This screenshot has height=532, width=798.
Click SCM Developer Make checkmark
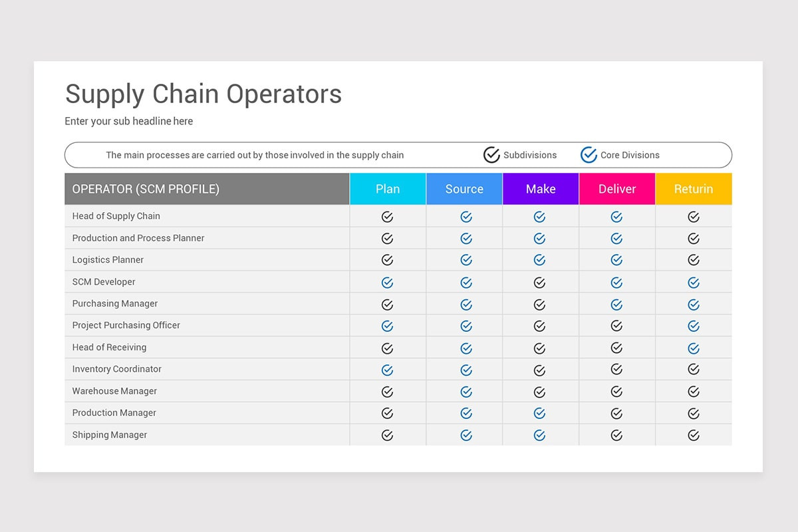coord(539,283)
